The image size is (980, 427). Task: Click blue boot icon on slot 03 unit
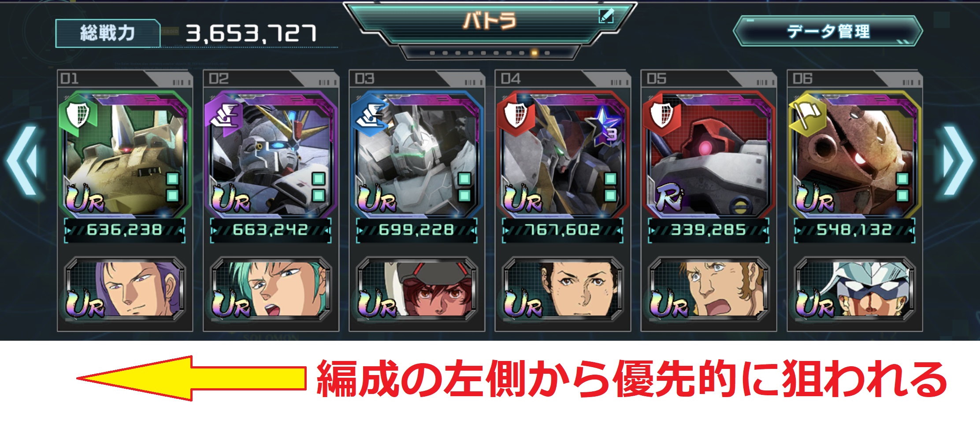(369, 114)
